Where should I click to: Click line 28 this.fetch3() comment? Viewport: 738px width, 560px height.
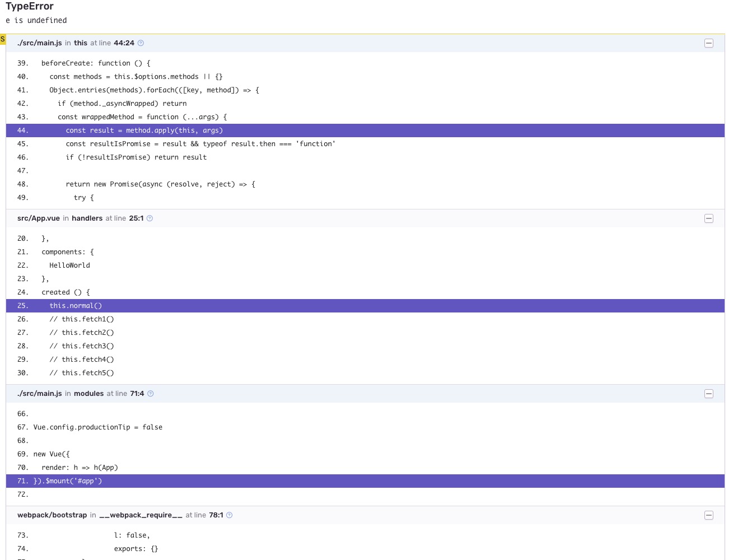click(x=82, y=346)
